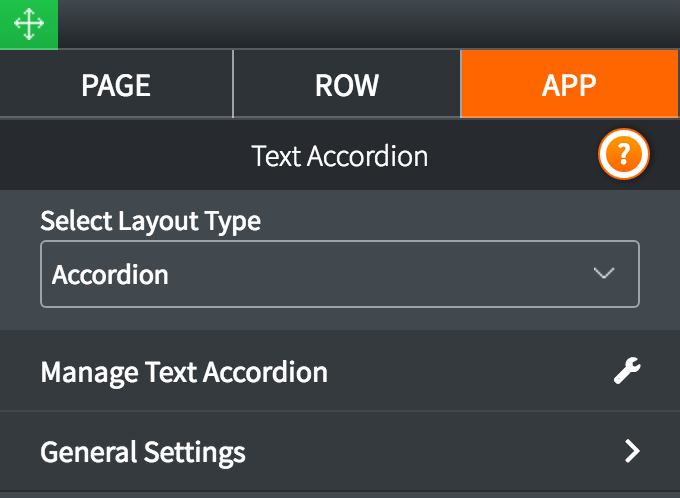Click the Text Accordion panel title
Viewport: 680px width, 498px height.
(340, 156)
